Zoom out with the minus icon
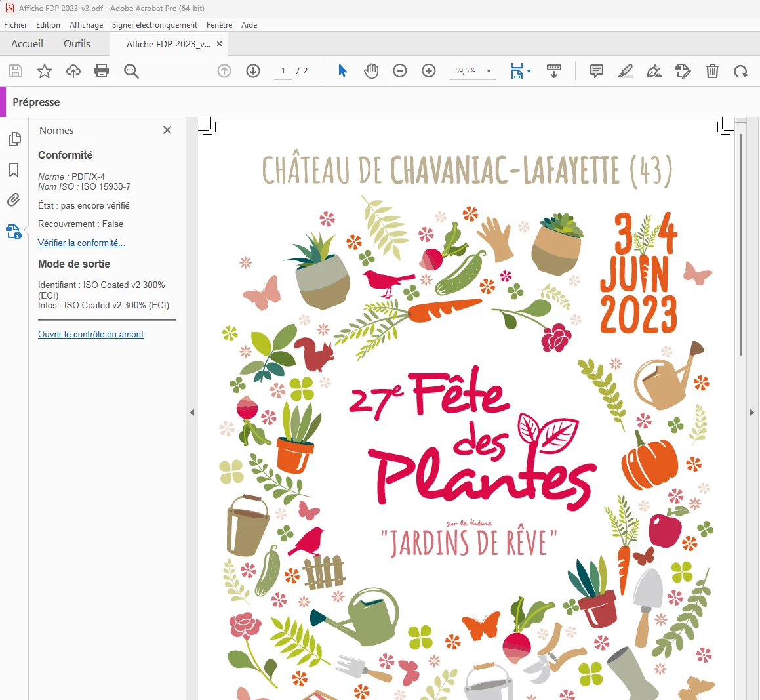The height and width of the screenshot is (700, 760). click(399, 71)
